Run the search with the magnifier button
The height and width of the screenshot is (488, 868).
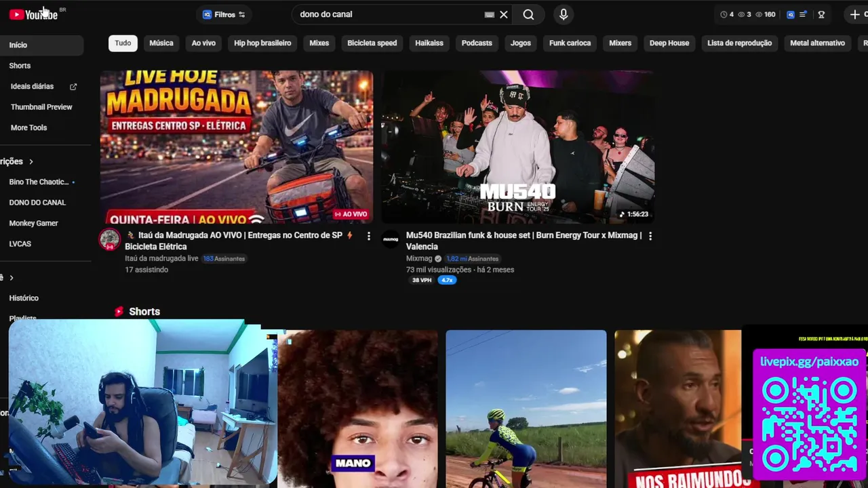tap(528, 14)
